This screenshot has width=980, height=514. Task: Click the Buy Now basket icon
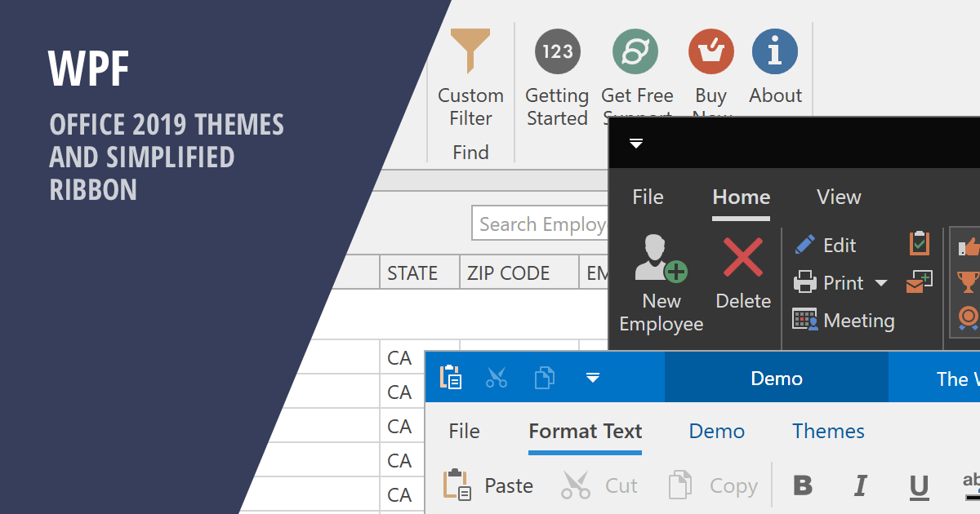710,51
